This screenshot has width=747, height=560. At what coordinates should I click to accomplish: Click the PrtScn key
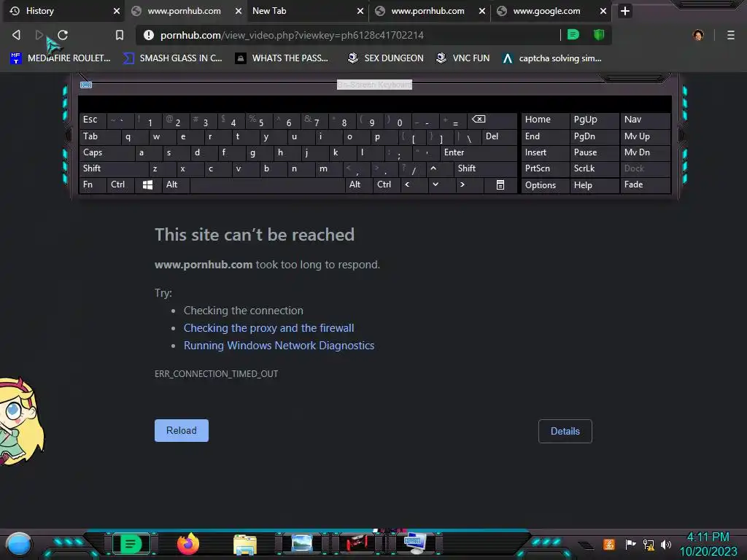(545, 168)
